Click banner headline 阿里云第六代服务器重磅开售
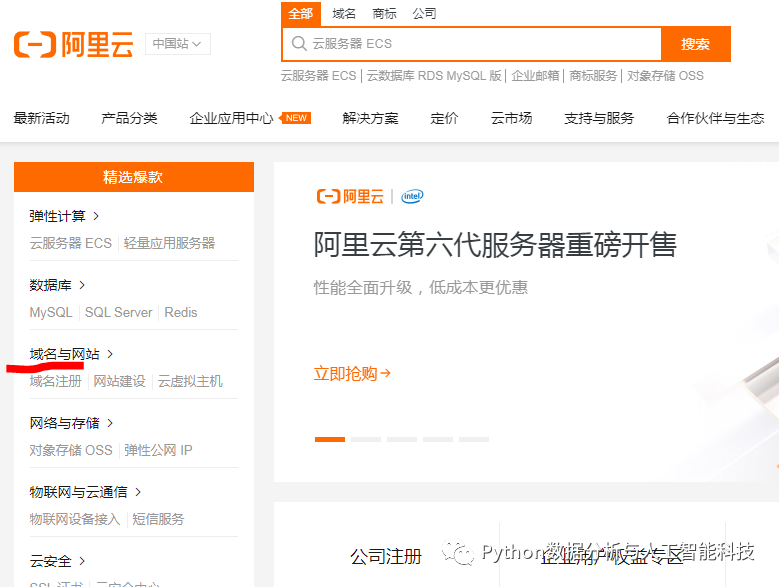 coord(495,245)
